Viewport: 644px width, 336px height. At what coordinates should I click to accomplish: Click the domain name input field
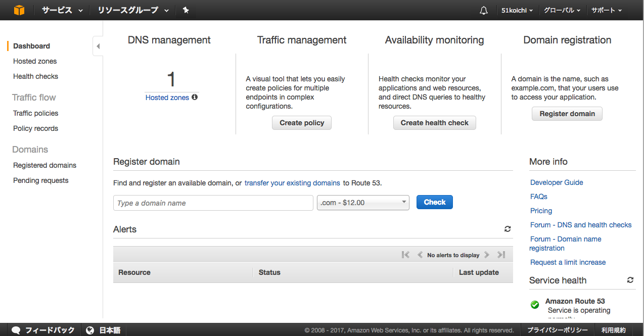(213, 203)
